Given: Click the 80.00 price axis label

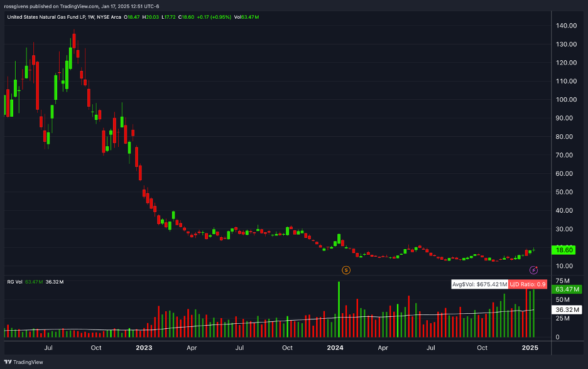Looking at the screenshot, I should point(564,137).
